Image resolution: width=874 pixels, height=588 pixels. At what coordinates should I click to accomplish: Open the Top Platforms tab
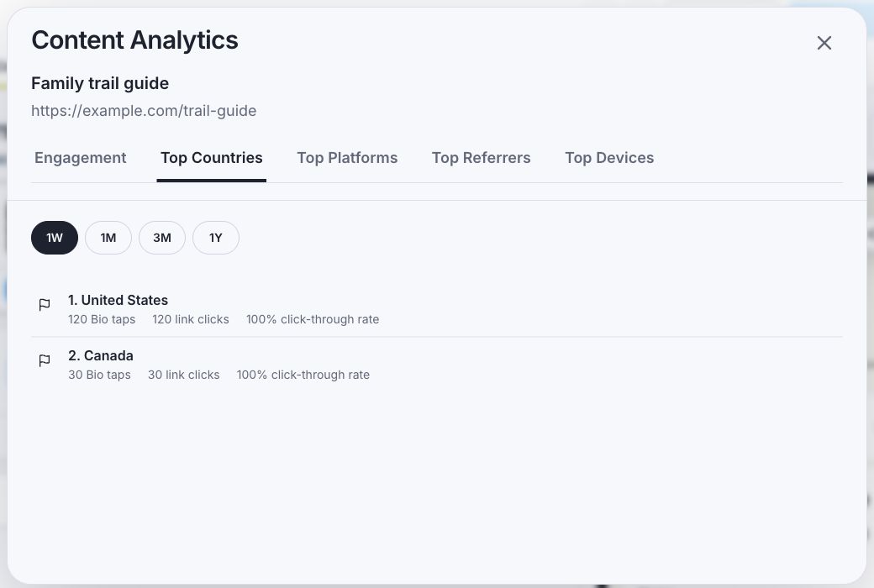(347, 158)
